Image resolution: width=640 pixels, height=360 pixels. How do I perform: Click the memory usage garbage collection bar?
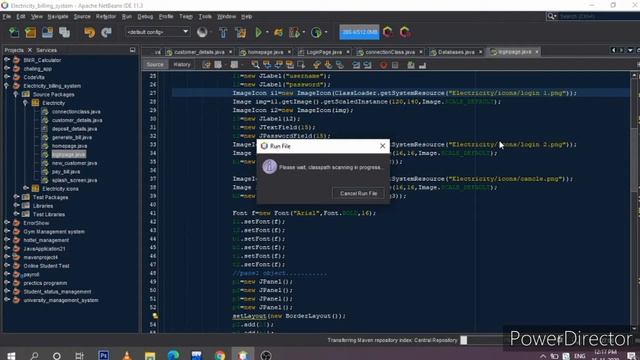point(359,32)
